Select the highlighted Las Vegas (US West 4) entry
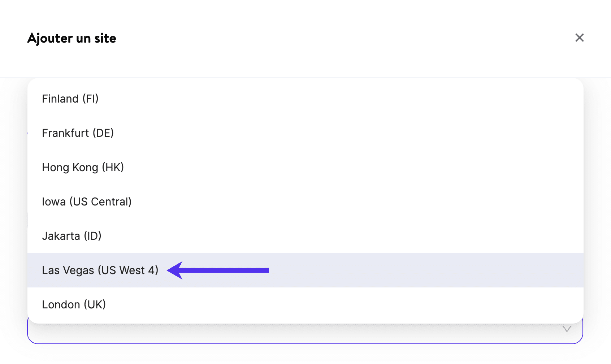 point(100,270)
